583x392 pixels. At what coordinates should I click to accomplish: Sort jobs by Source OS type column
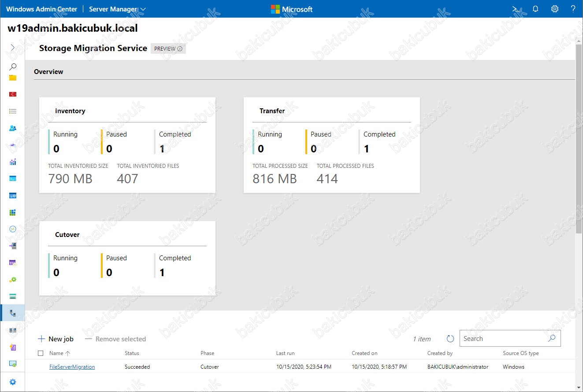coord(521,353)
